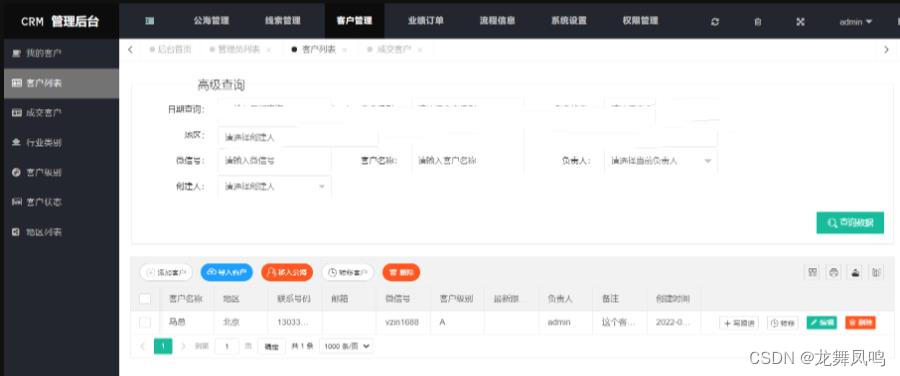
Task: Click the red 删除 button in row
Action: tap(860, 323)
